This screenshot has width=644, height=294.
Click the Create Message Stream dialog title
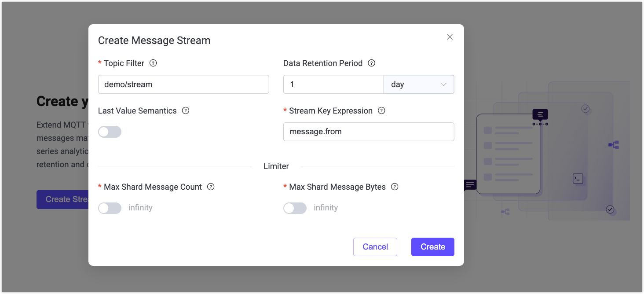154,40
